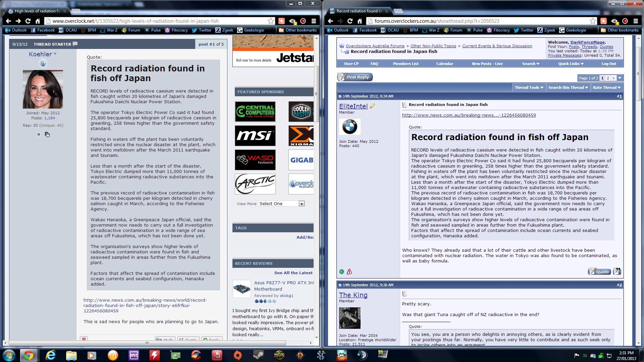The height and width of the screenshot is (362, 644).
Task: Expand Koehler username dropdown arrow
Action: (x=55, y=54)
